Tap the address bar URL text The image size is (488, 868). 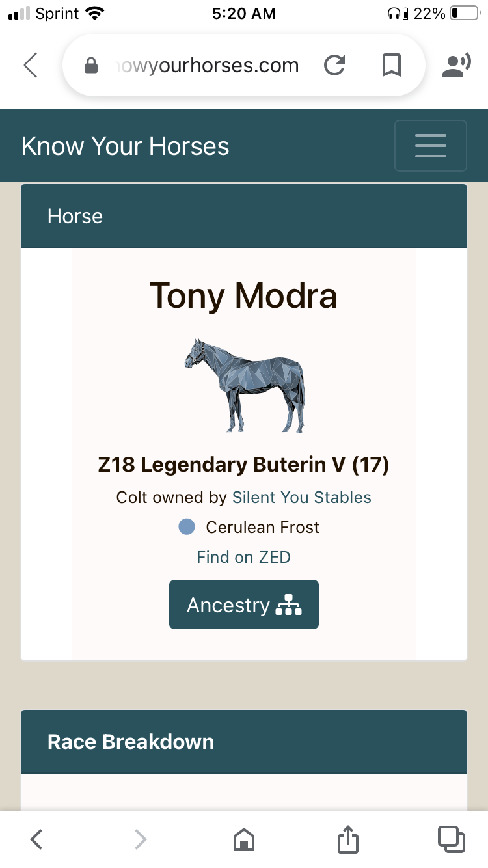(x=207, y=65)
